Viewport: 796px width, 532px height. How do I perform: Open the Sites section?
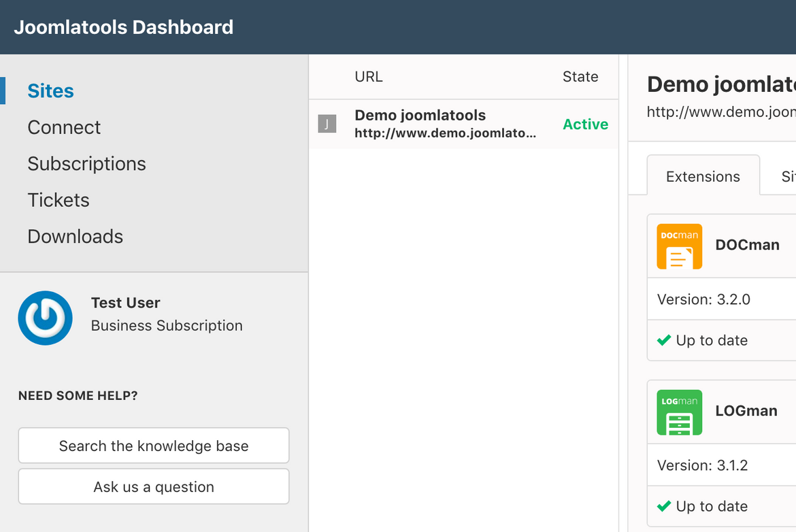pyautogui.click(x=51, y=91)
